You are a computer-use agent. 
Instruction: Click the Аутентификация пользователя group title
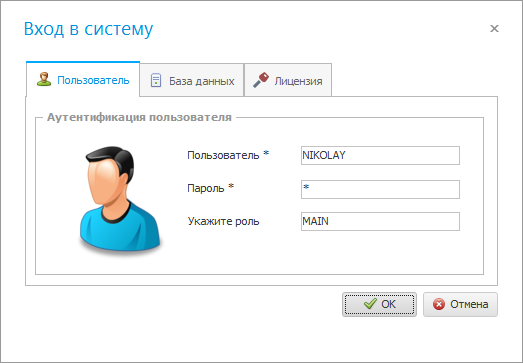coord(139,117)
